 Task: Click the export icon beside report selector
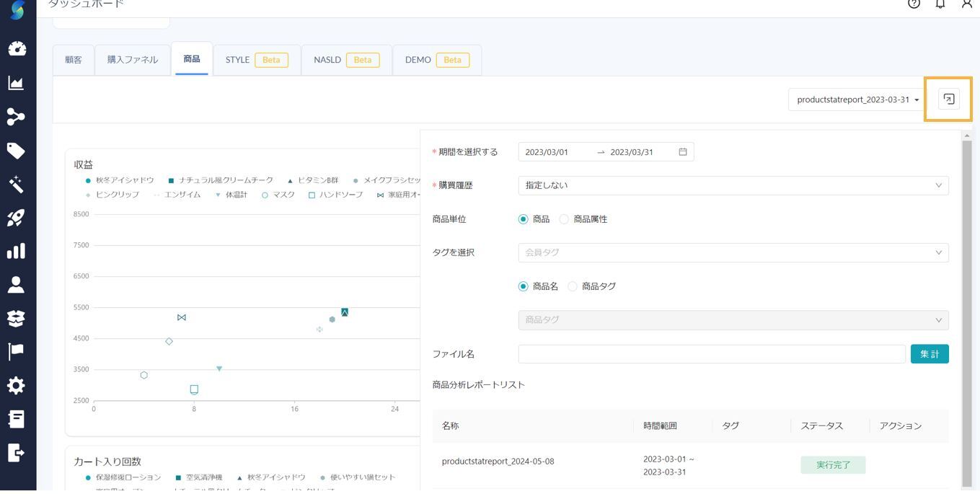(949, 100)
